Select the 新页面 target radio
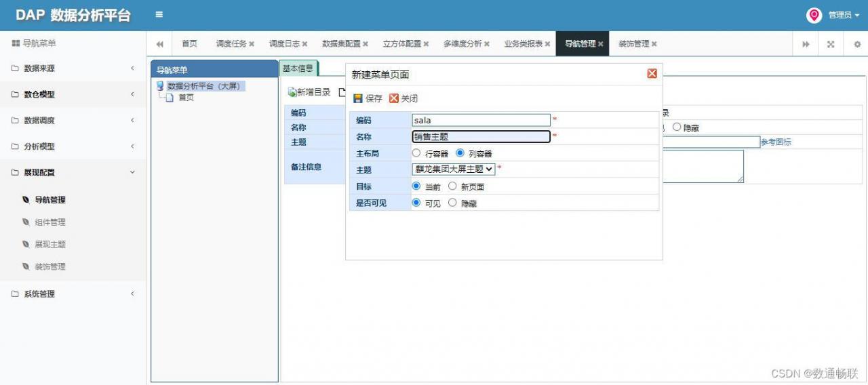The width and height of the screenshot is (868, 385). (x=452, y=186)
